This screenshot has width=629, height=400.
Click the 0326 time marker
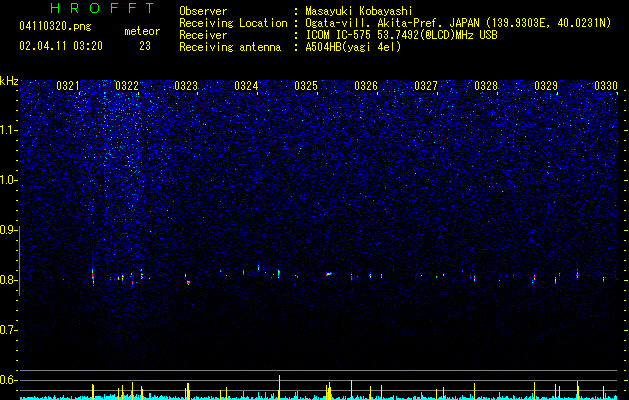point(366,86)
